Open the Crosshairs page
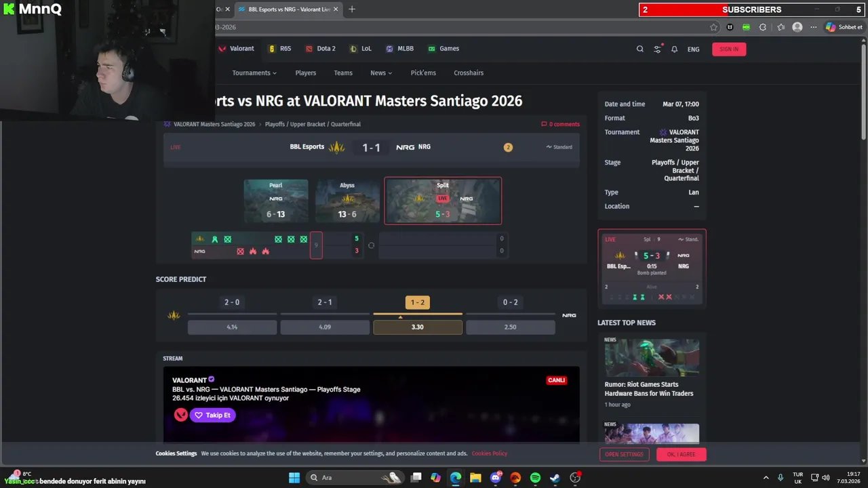Screen dimensions: 868x488 pyautogui.click(x=469, y=73)
